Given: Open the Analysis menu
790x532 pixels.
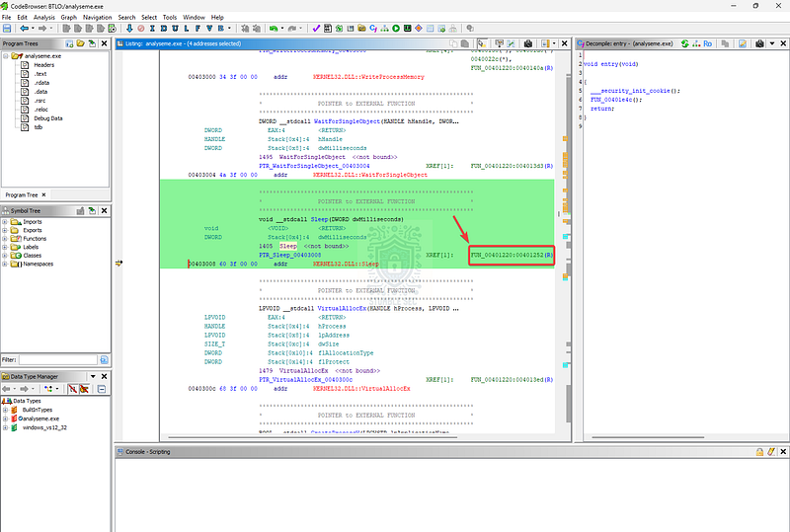Looking at the screenshot, I should pyautogui.click(x=44, y=17).
